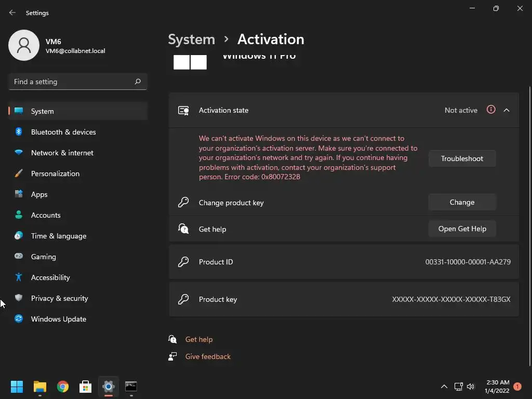Search via the magnifier icon in Find a setting

(137, 82)
